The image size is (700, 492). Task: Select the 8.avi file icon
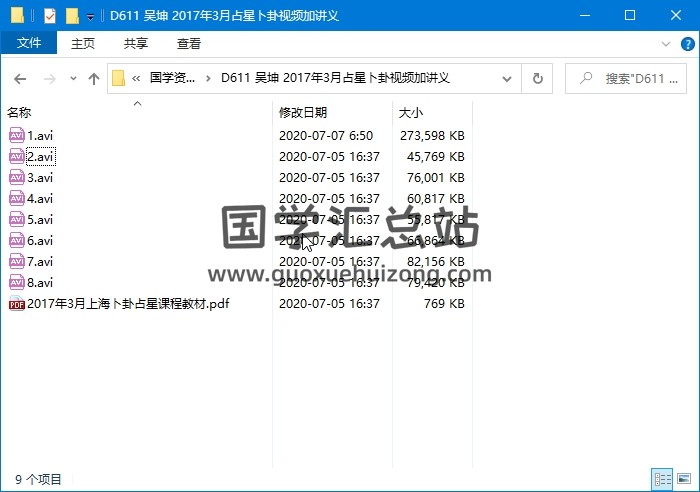click(x=17, y=282)
